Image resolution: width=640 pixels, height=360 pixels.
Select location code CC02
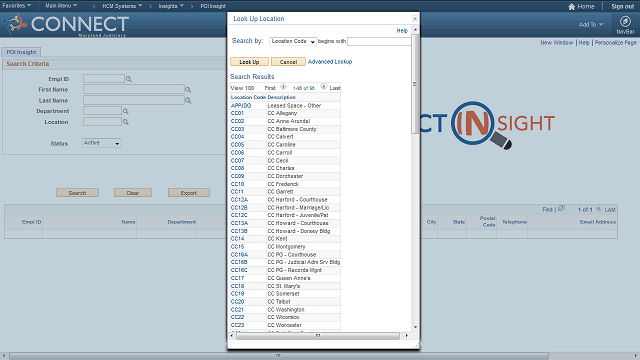pos(238,121)
